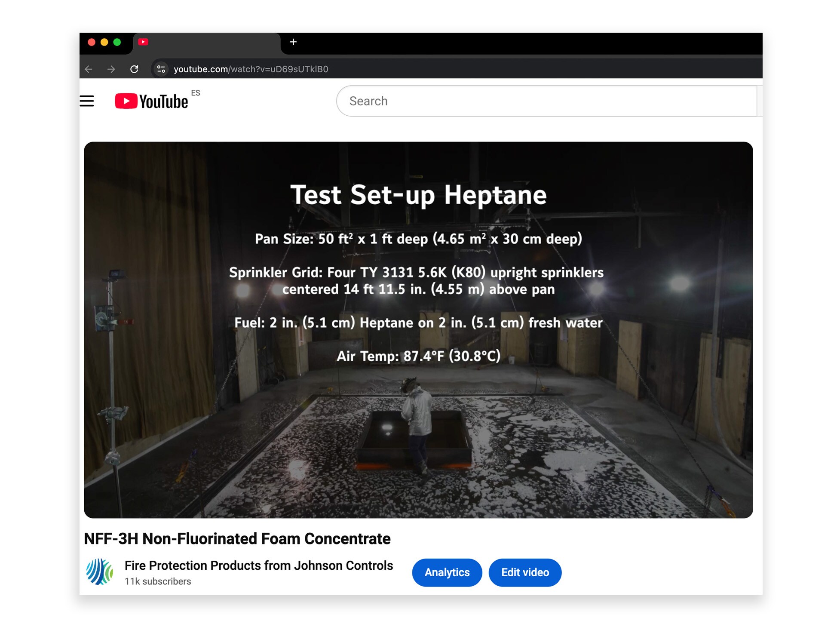This screenshot has height=627, width=840.
Task: Click the Analytics button
Action: (447, 572)
